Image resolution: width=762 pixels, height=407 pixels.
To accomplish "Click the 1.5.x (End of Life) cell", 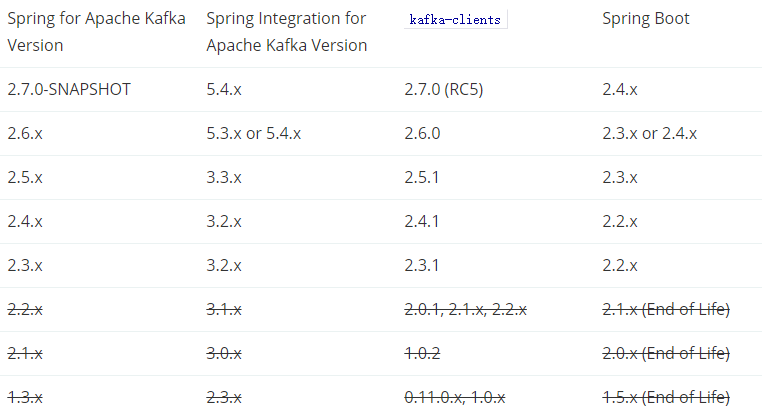I will pos(666,397).
